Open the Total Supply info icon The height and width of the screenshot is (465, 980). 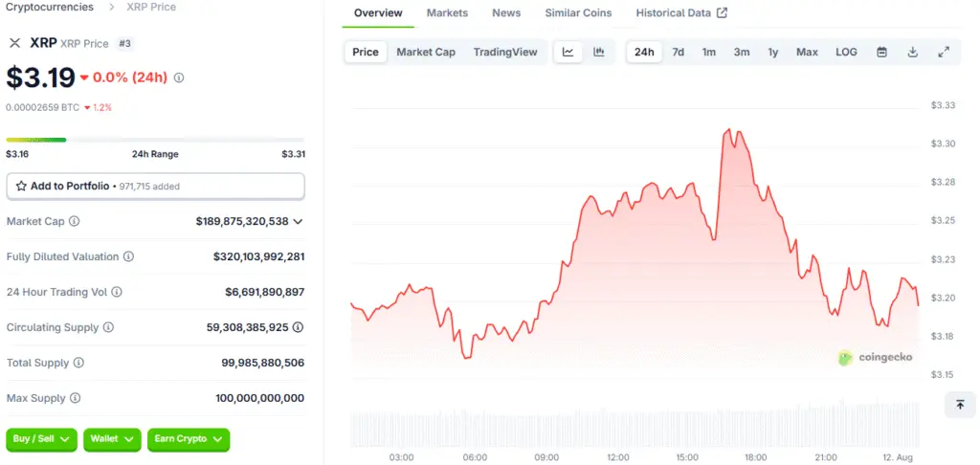pyautogui.click(x=78, y=363)
